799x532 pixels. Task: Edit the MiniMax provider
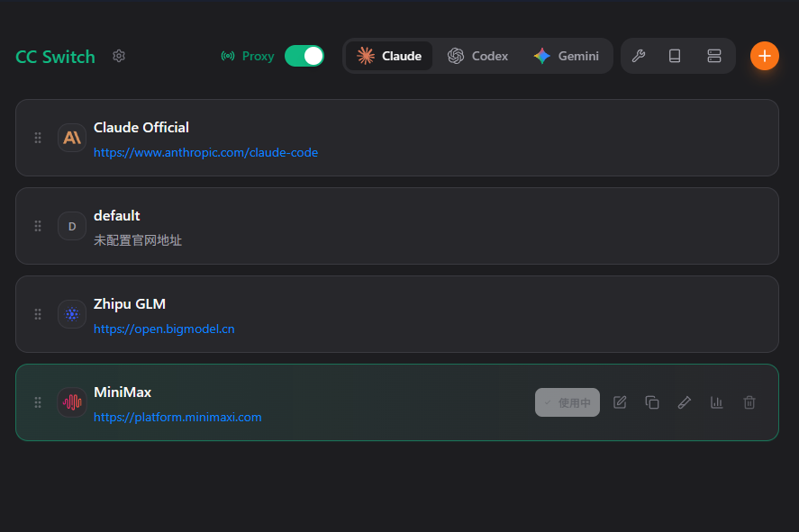(x=620, y=402)
